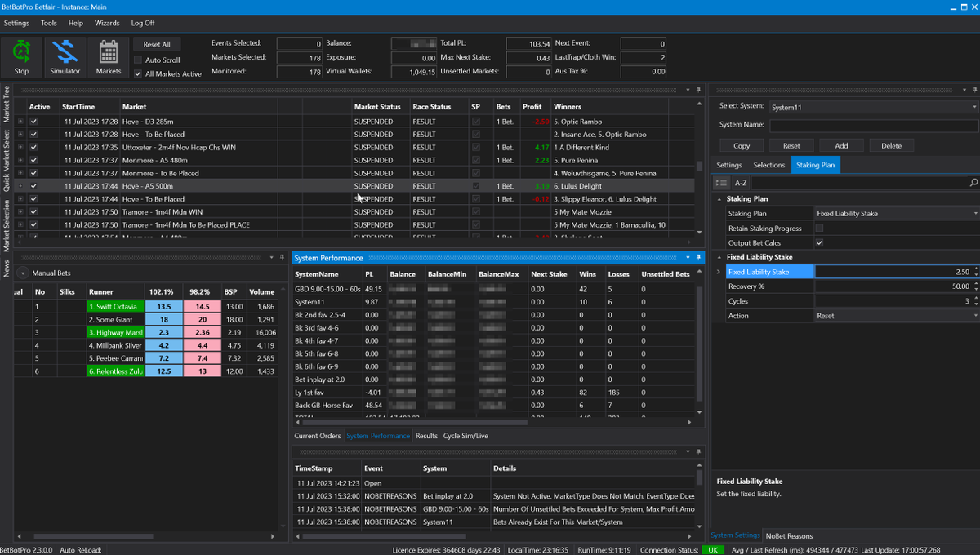Click the Stop bot icon
Viewport: 980px width, 555px height.
(21, 57)
